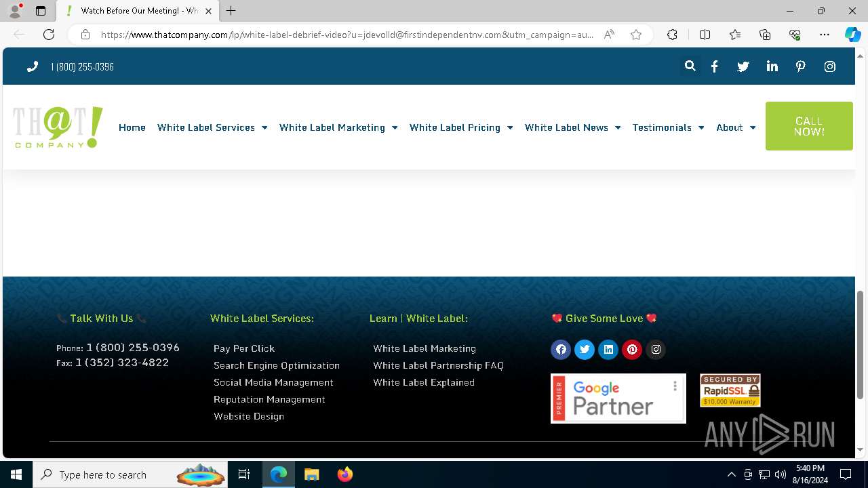868x488 pixels.
Task: Open Tab actions menu icon
Action: [x=41, y=11]
